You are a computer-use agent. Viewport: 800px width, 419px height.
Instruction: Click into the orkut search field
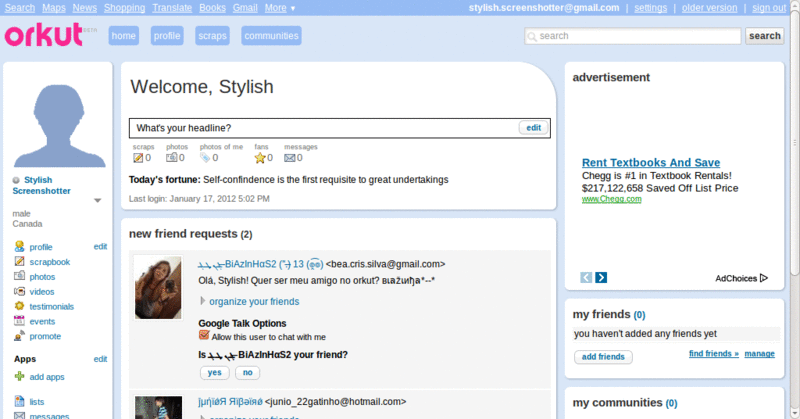coord(633,36)
